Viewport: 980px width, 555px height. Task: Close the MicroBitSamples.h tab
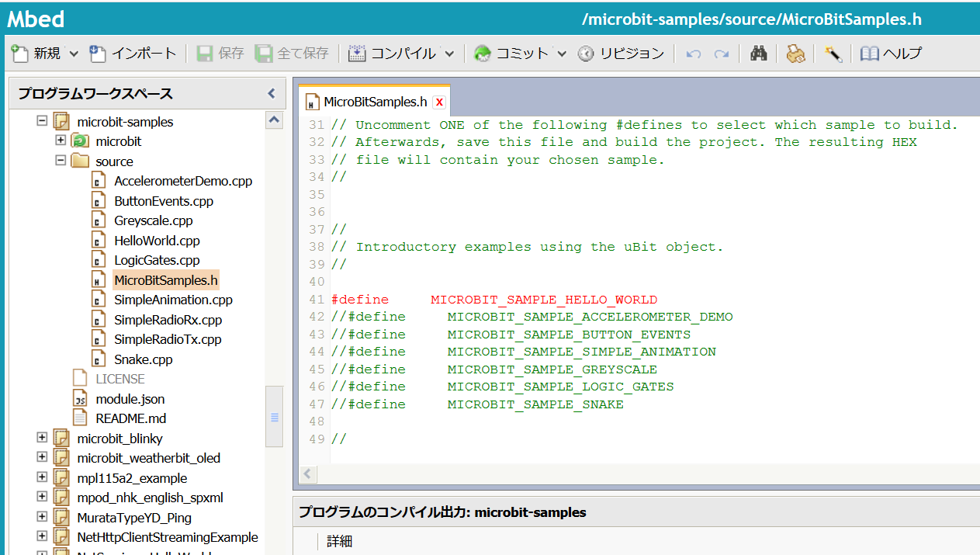(x=438, y=102)
